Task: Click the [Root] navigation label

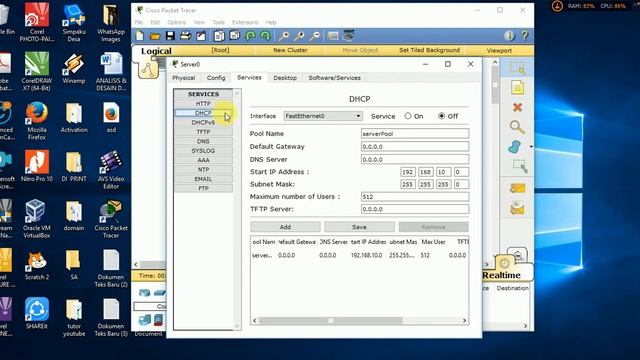Action: coord(220,50)
